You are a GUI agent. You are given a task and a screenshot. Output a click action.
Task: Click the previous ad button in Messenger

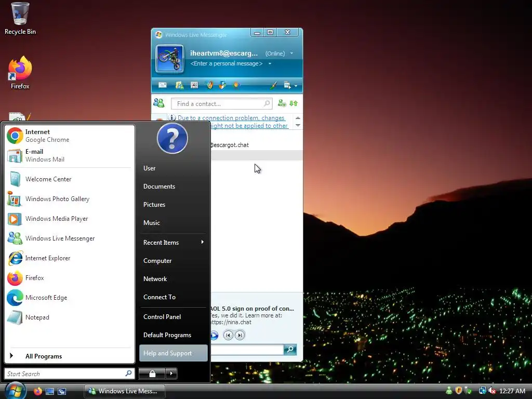(228, 335)
